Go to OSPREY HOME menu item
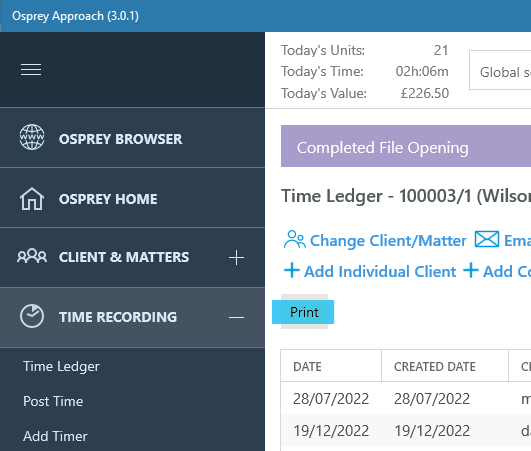This screenshot has height=451, width=531. tap(132, 198)
